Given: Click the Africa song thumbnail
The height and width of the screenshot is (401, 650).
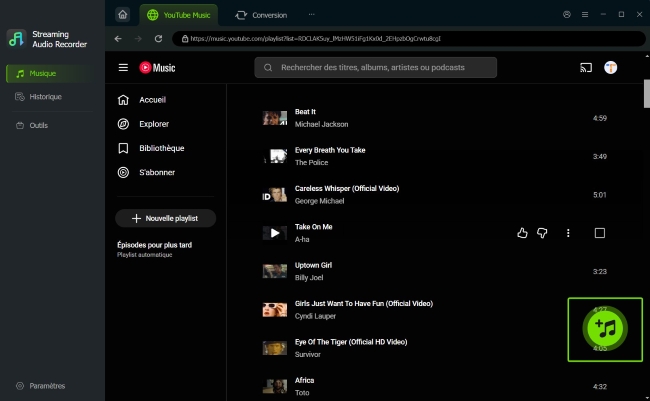Looking at the screenshot, I should coord(274,386).
